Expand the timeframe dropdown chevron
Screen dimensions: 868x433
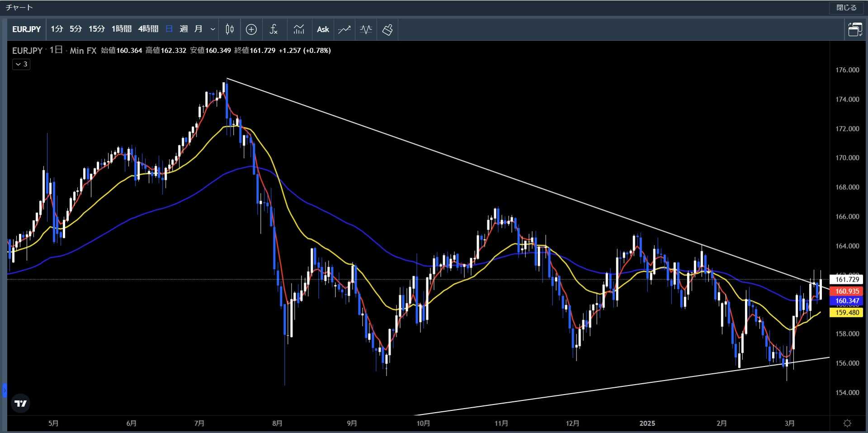[213, 29]
